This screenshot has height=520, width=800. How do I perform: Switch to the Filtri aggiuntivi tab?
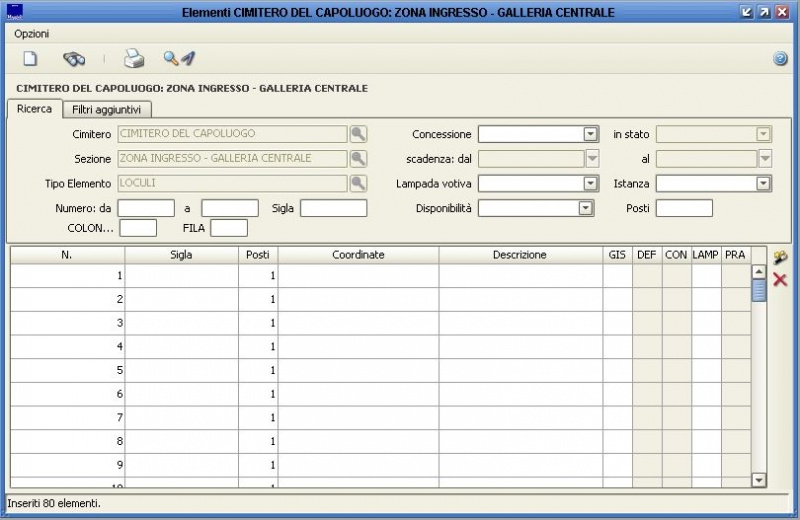(x=106, y=109)
